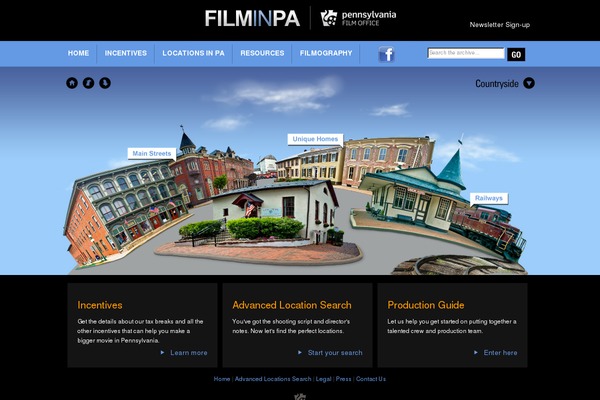
Task: Select the Railways location tag
Action: pyautogui.click(x=489, y=198)
